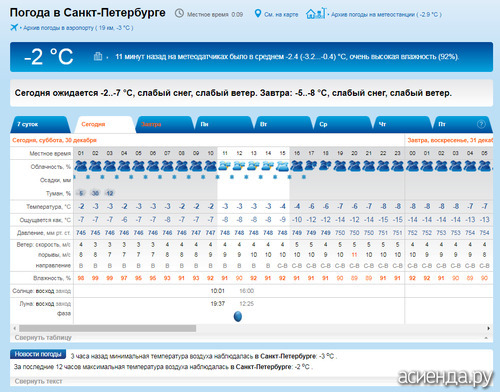Open weather archive at the meteostation link

pyautogui.click(x=386, y=14)
